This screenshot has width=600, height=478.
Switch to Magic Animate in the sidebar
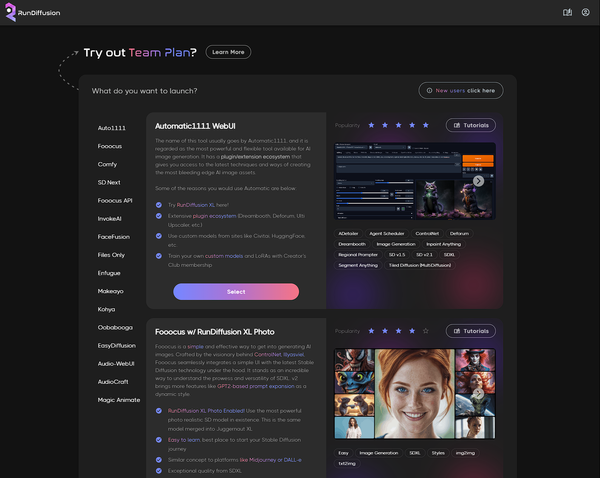point(118,399)
